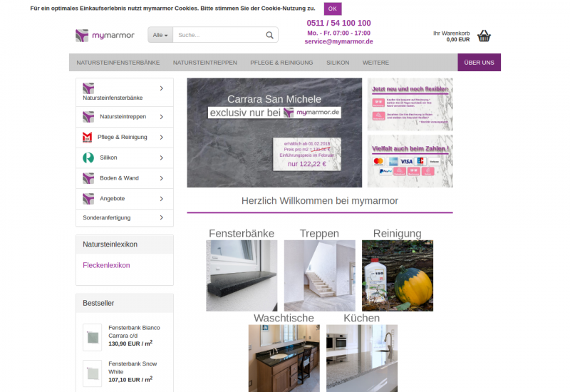Screen dimensions: 570x392
Task: Click the search magnifier icon
Action: [270, 35]
